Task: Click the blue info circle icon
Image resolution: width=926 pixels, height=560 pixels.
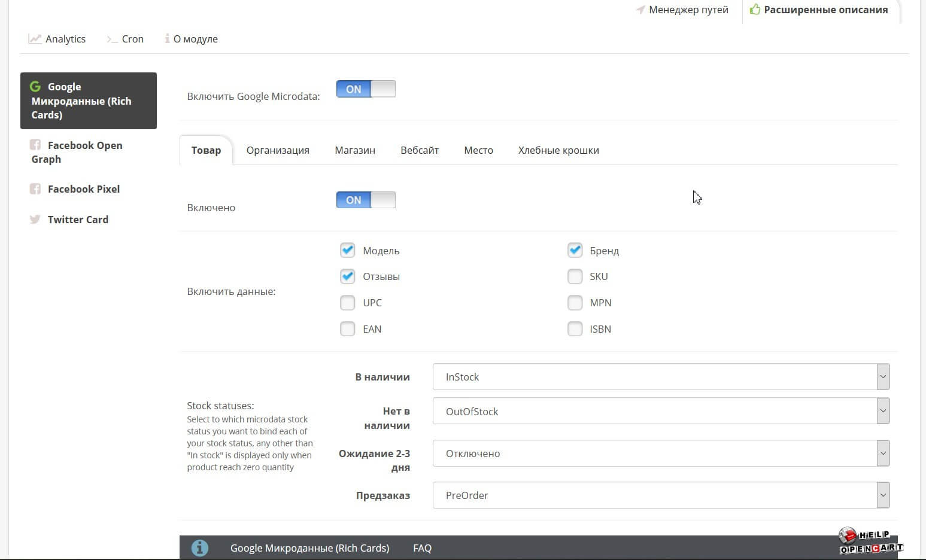Action: click(x=200, y=547)
